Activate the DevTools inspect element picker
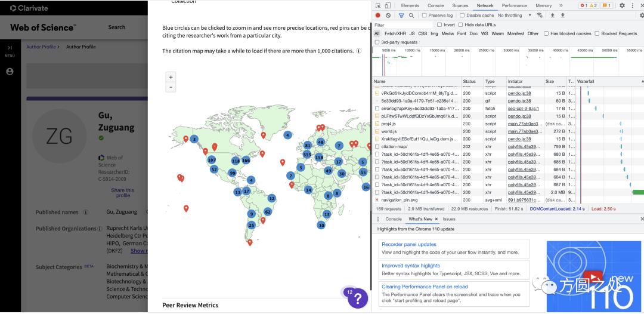 coord(378,5)
